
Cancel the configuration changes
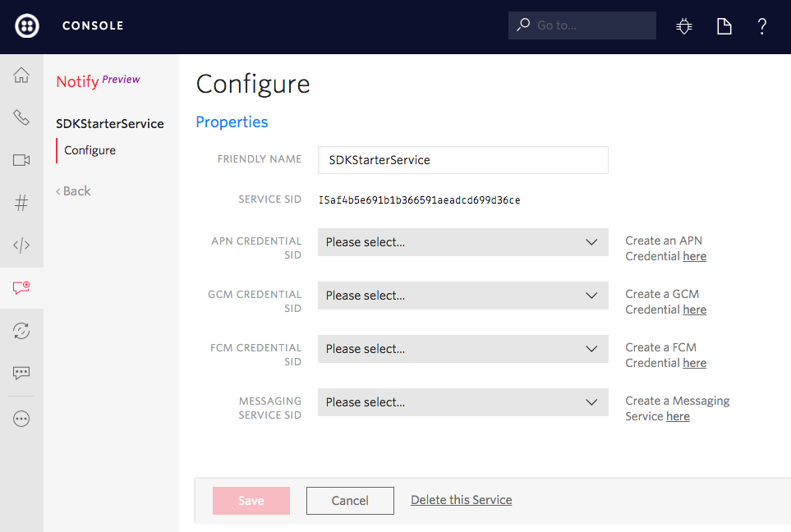350,500
